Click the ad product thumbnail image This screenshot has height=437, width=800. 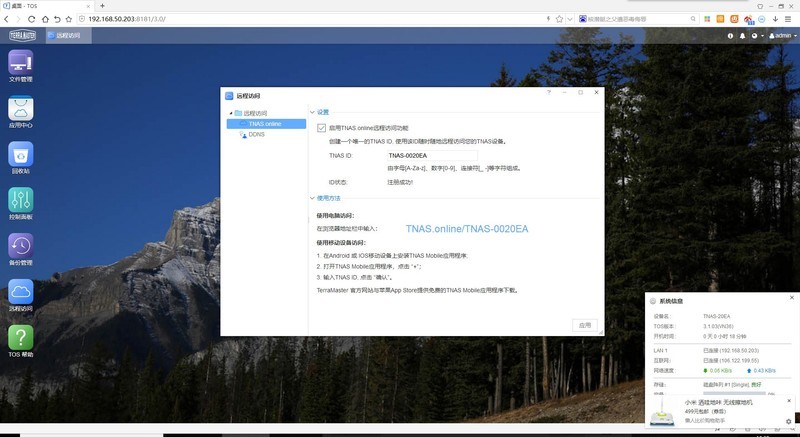pos(662,412)
